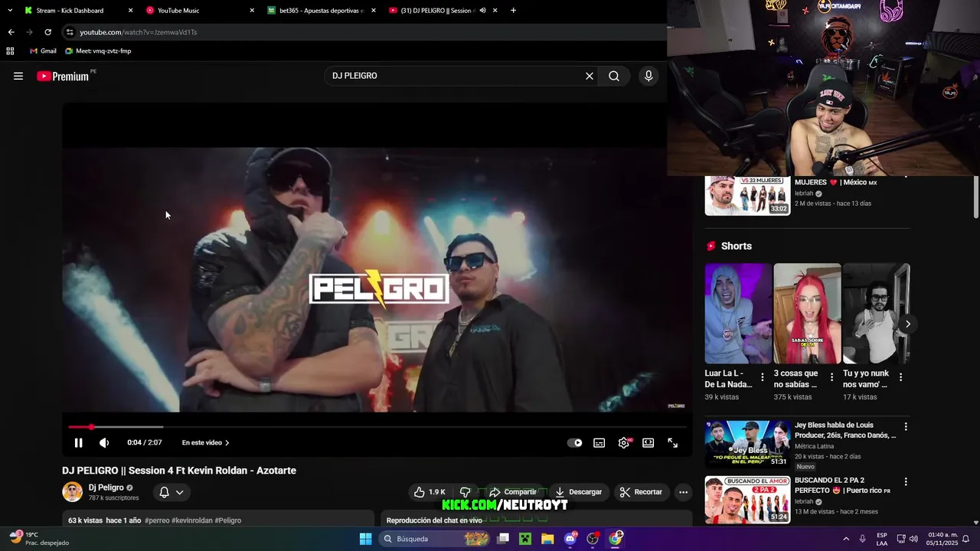This screenshot has width=980, height=551.
Task: Open the Luar La L short thumbnail
Action: click(x=738, y=314)
